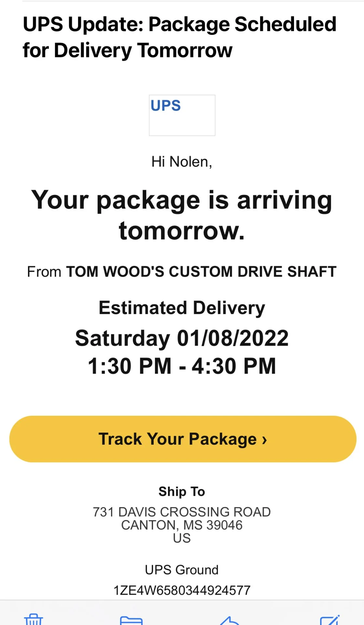364x625 pixels.
Task: Tap the 'Your package is arriving tomorrow' heading
Action: [182, 215]
